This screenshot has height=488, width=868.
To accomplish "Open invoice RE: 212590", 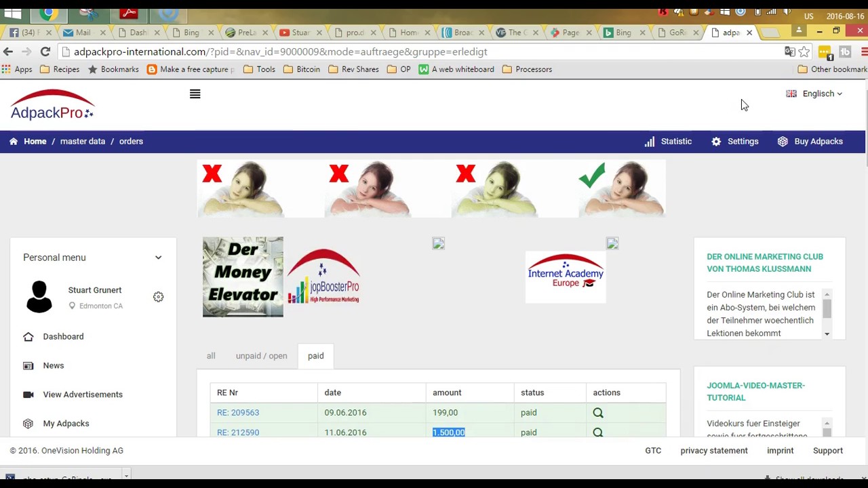I will point(238,432).
